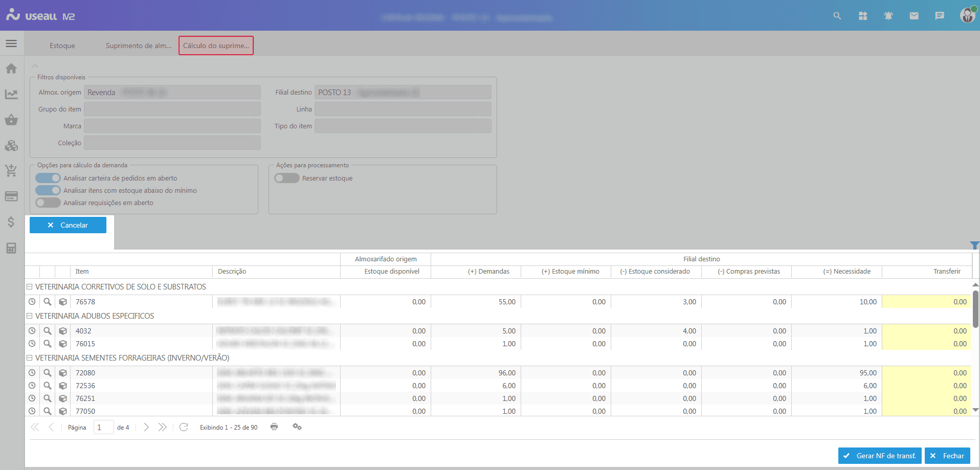Sort by (=) Necessidade column header

click(x=837, y=272)
